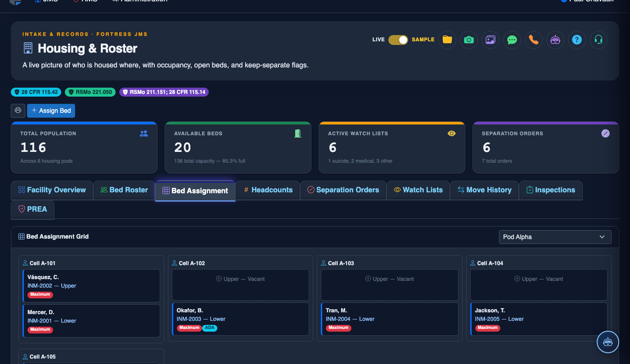Select the vacant upper bed in Cell A-103
The image size is (630, 364).
click(x=390, y=285)
